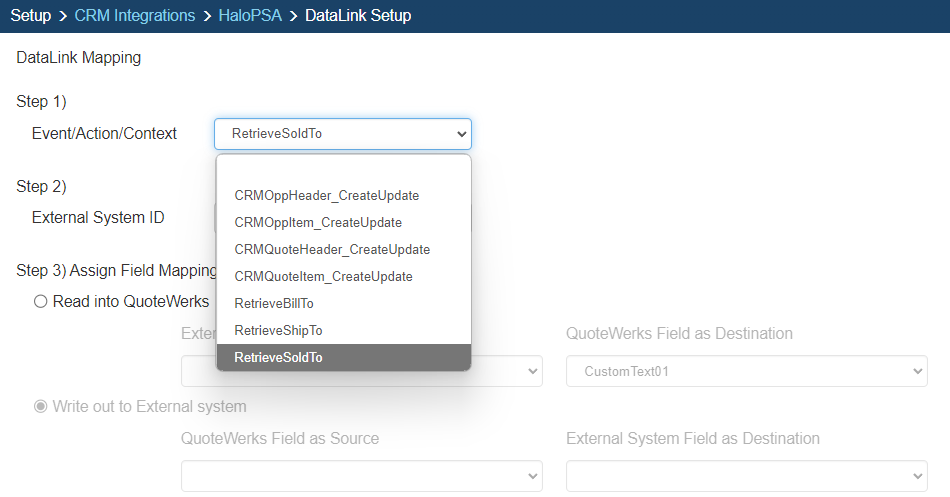The width and height of the screenshot is (950, 497).
Task: Go to CRM Integrations breadcrumb link
Action: pyautogui.click(x=135, y=15)
